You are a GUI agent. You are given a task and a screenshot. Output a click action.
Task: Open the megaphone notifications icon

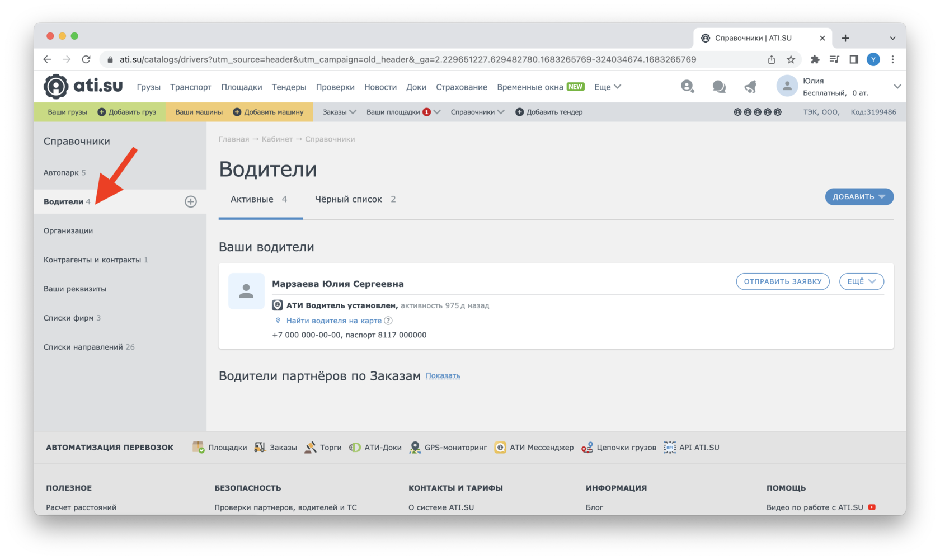pyautogui.click(x=750, y=87)
